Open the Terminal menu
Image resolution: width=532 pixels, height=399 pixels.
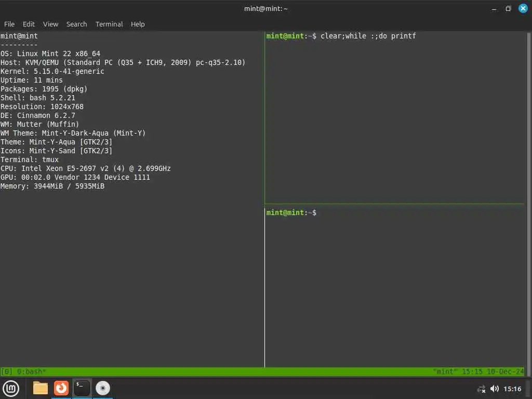pos(109,24)
